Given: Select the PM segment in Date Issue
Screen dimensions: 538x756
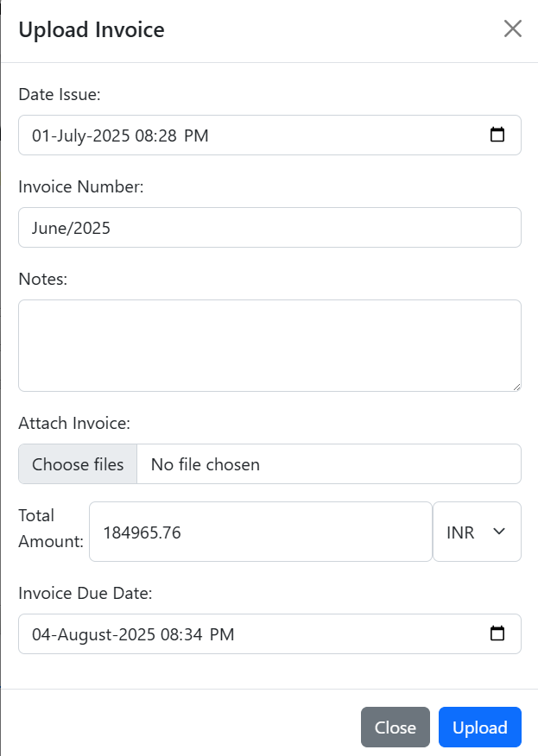Looking at the screenshot, I should click(196, 135).
